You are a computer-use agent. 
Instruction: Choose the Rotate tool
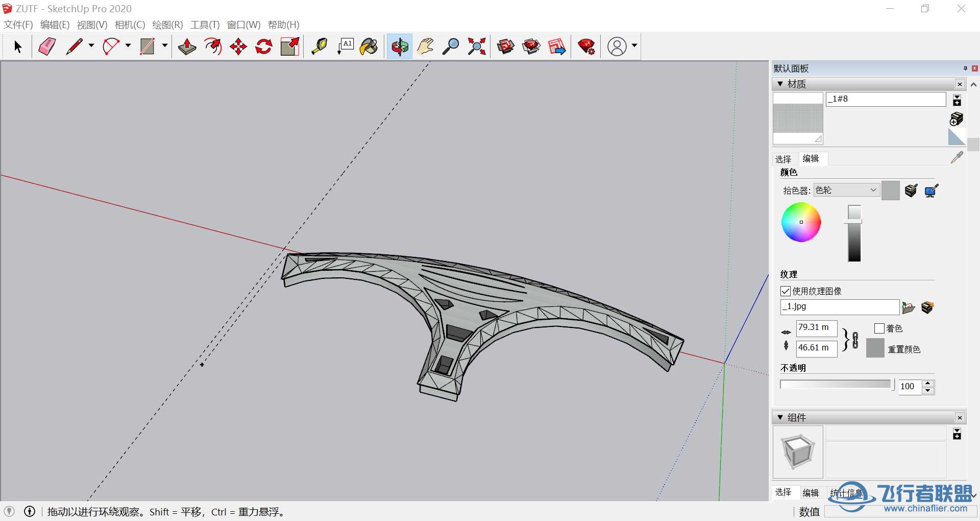[264, 46]
